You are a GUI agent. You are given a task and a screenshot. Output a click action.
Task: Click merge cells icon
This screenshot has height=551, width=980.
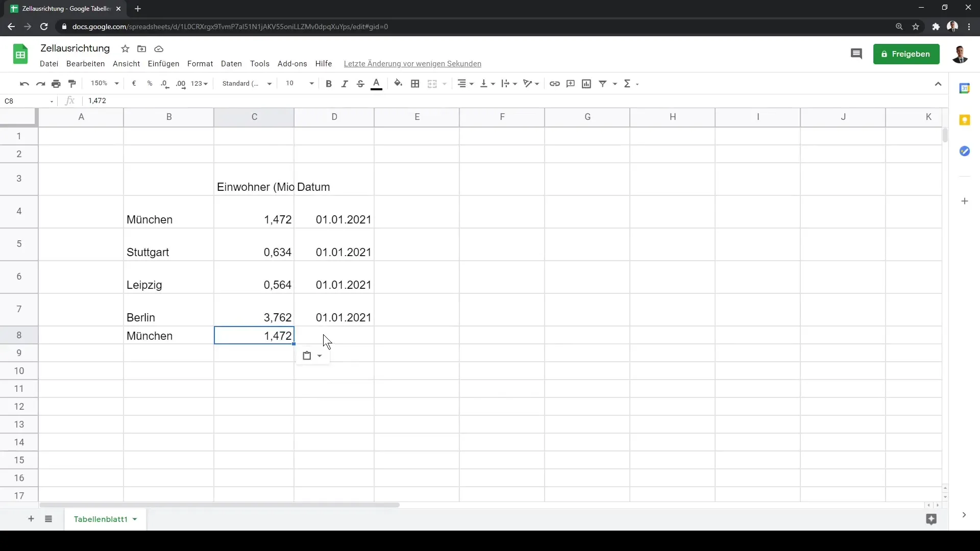coord(432,84)
